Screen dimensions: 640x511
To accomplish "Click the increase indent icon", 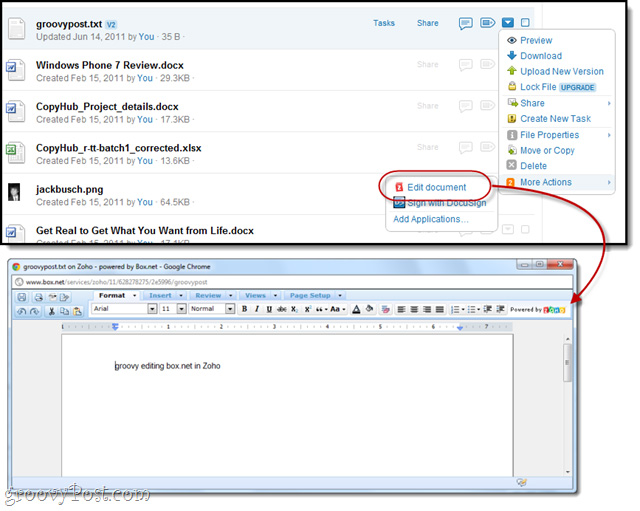I will tap(500, 309).
